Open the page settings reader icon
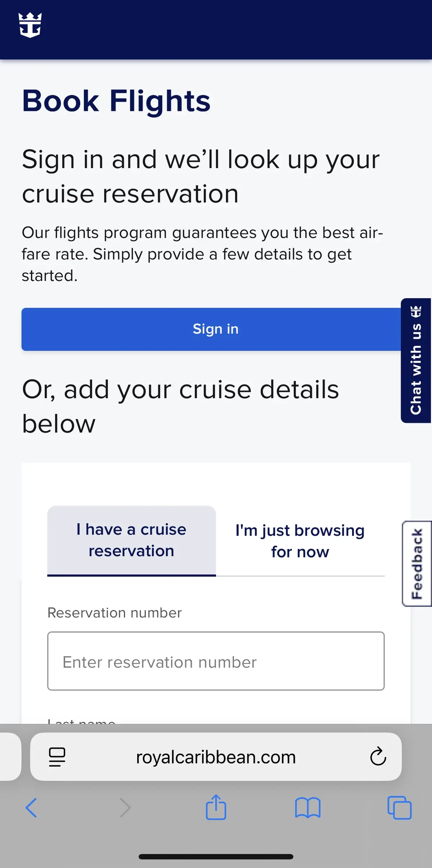The height and width of the screenshot is (868, 432). [57, 757]
